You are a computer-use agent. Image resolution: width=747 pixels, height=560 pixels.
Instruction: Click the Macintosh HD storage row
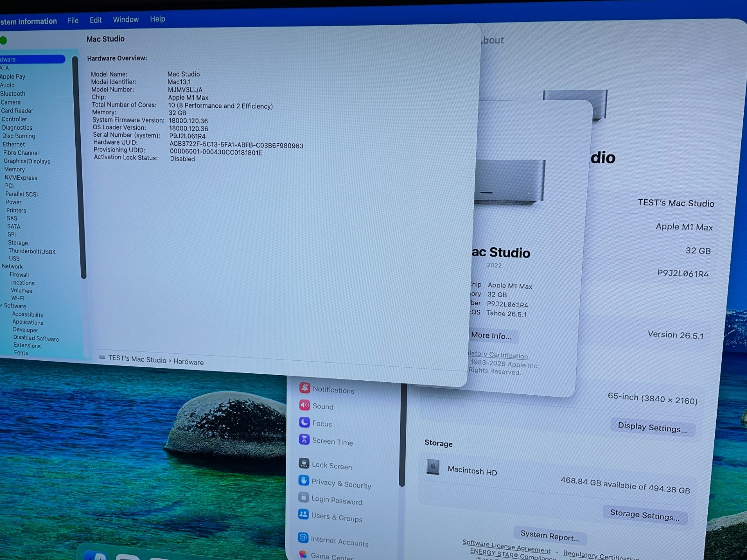coord(558,478)
